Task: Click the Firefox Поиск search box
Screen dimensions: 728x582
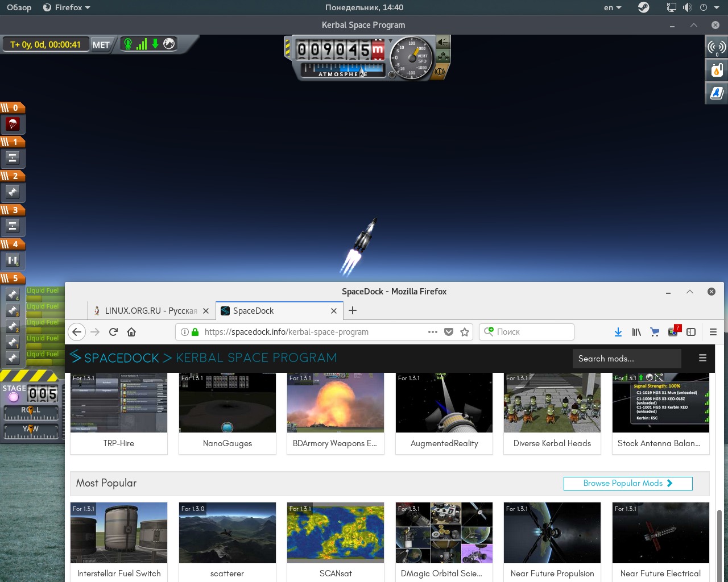Action: point(527,332)
